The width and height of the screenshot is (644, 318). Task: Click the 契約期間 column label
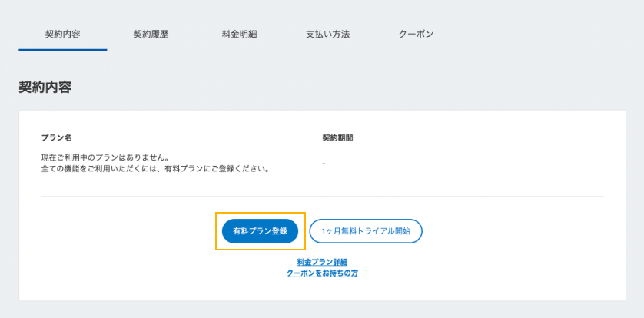[x=337, y=138]
